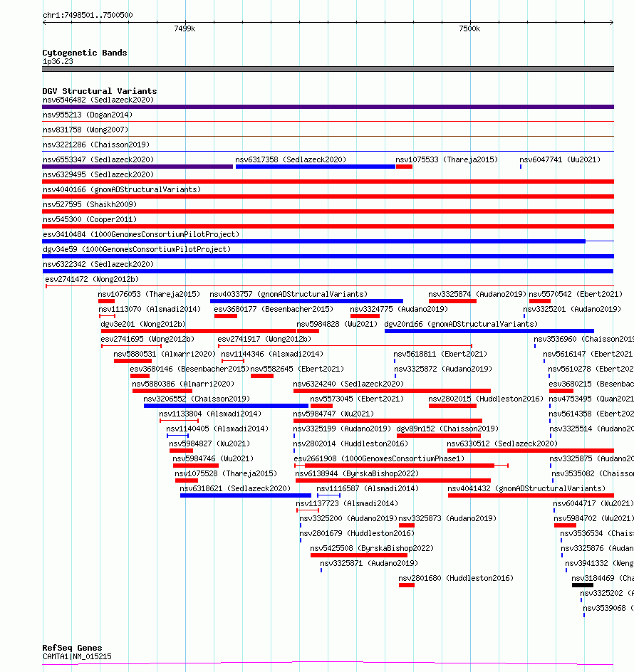Click the nsv3325872 (Audano2019) label
The image size is (634, 672).
(443, 369)
